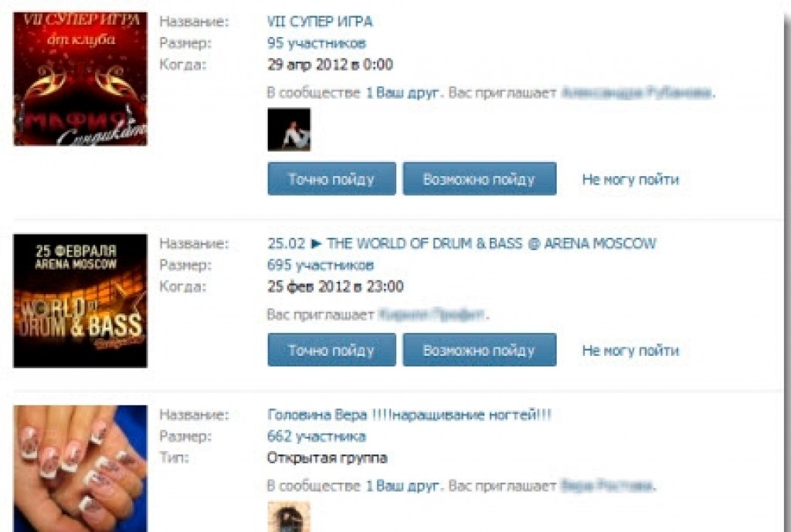Click Возможно пойду for Drum & Bass event
This screenshot has height=532, width=791.
(x=479, y=350)
